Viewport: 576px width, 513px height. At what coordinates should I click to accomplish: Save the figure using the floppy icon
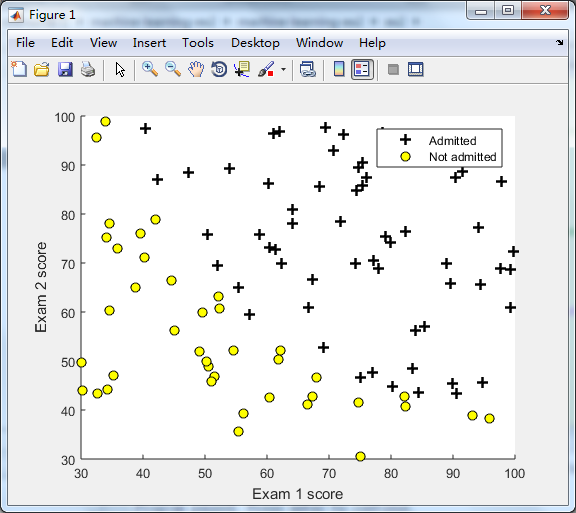[x=65, y=69]
